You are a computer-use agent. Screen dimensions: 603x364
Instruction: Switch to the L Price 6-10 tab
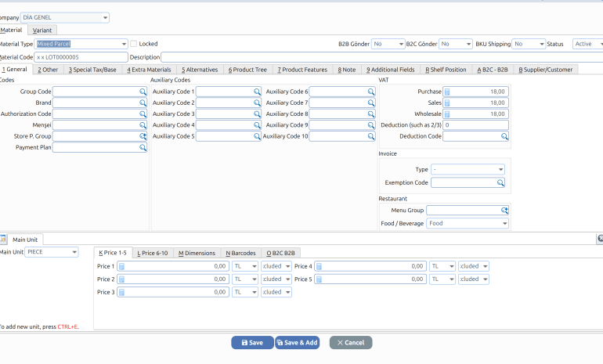(153, 253)
